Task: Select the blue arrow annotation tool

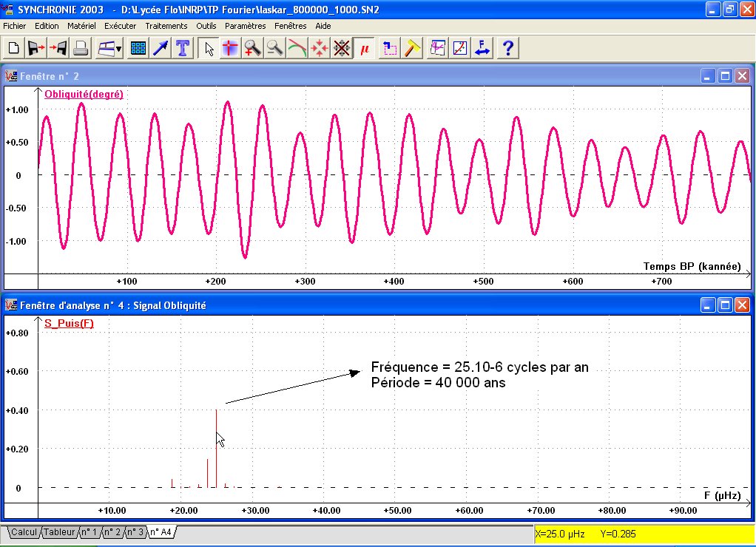Action: 160,49
